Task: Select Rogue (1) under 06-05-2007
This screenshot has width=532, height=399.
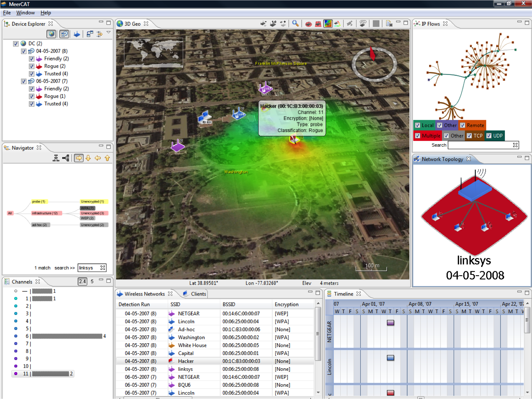Action: (55, 96)
